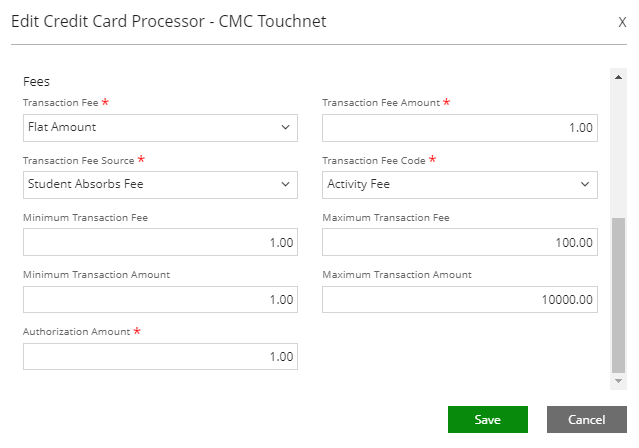
Task: Click the scrollbar up arrow
Action: coord(618,76)
